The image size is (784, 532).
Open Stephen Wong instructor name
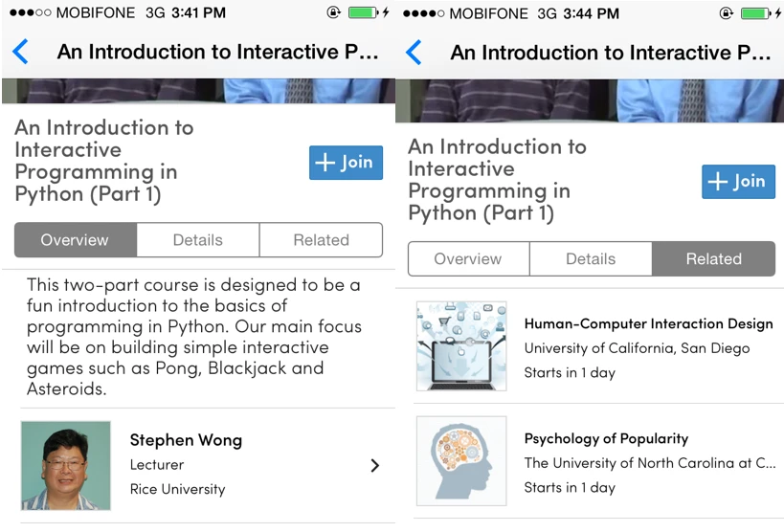click(x=186, y=441)
